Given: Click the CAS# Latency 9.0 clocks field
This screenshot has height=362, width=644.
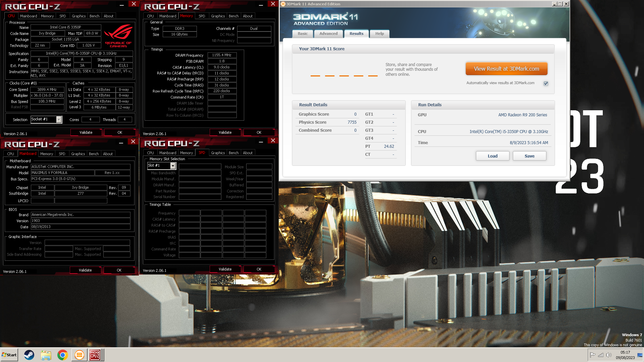Looking at the screenshot, I should [222, 67].
